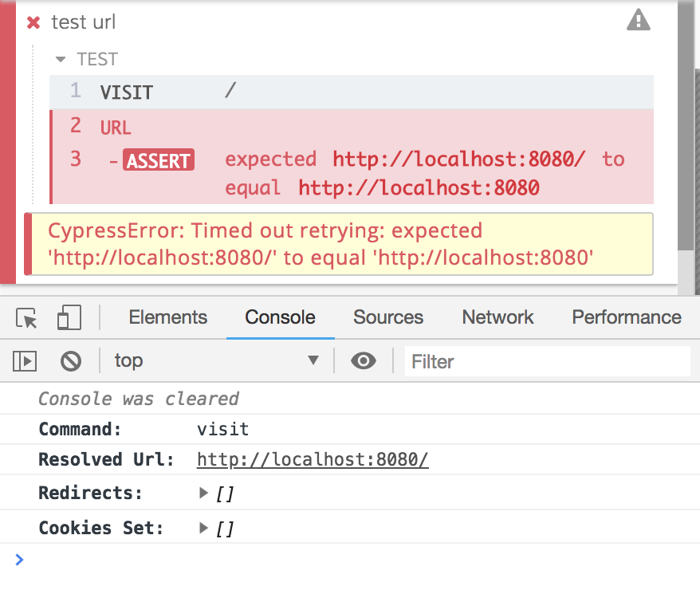
Task: Select the VISIT / command row
Action: click(x=352, y=92)
